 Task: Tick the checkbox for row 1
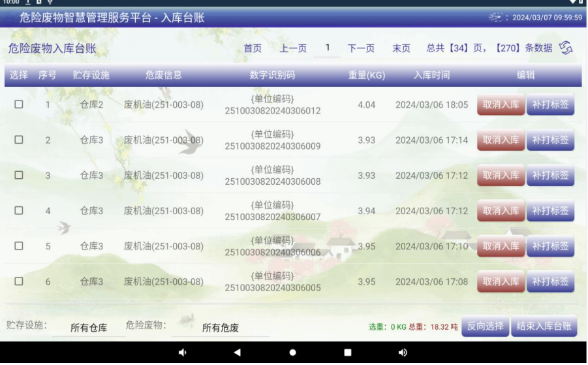tap(19, 104)
